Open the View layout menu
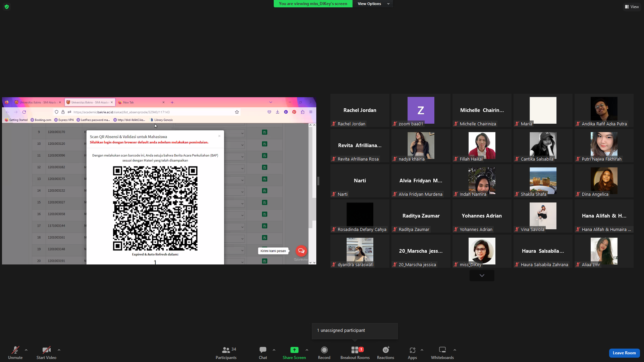The height and width of the screenshot is (362, 644). pyautogui.click(x=632, y=7)
